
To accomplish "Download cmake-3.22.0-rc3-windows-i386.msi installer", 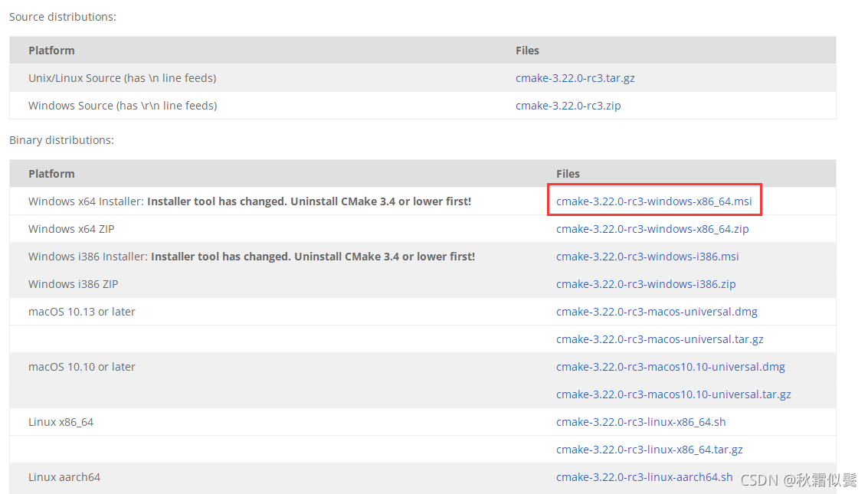I will click(x=647, y=257).
